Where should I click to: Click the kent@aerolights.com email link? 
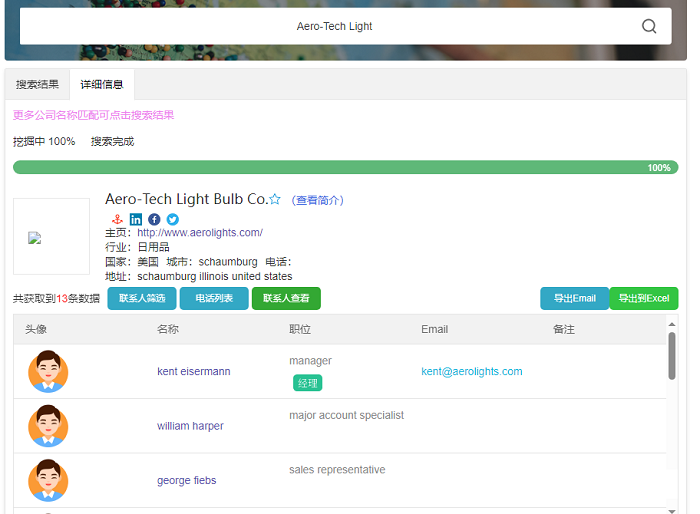point(472,372)
